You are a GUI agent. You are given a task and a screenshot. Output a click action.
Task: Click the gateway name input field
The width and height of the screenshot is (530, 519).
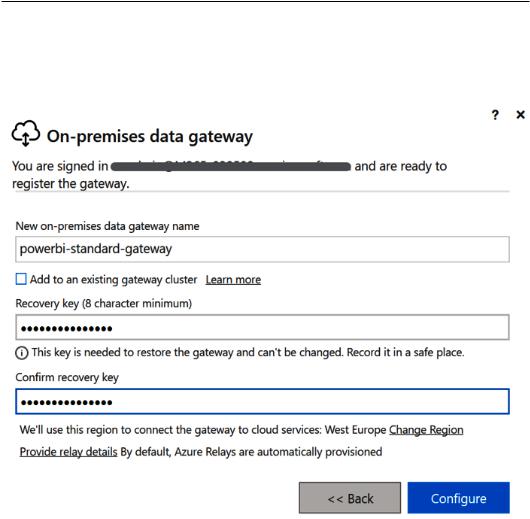[262, 249]
